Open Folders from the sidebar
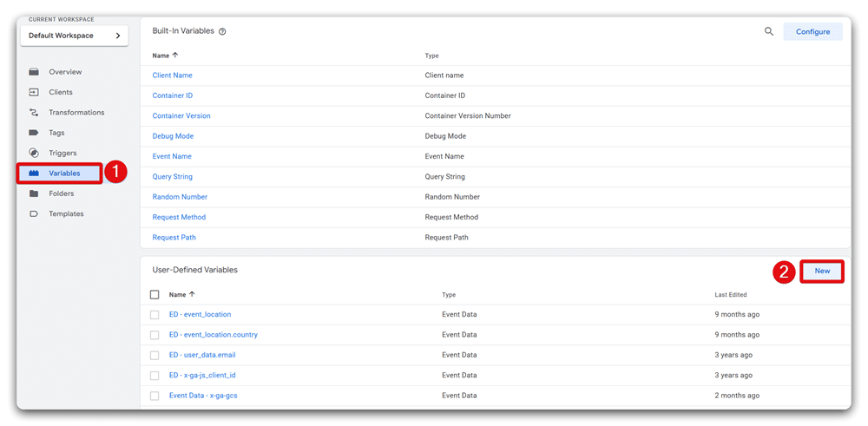Viewport: 868px width, 426px height. coord(61,193)
